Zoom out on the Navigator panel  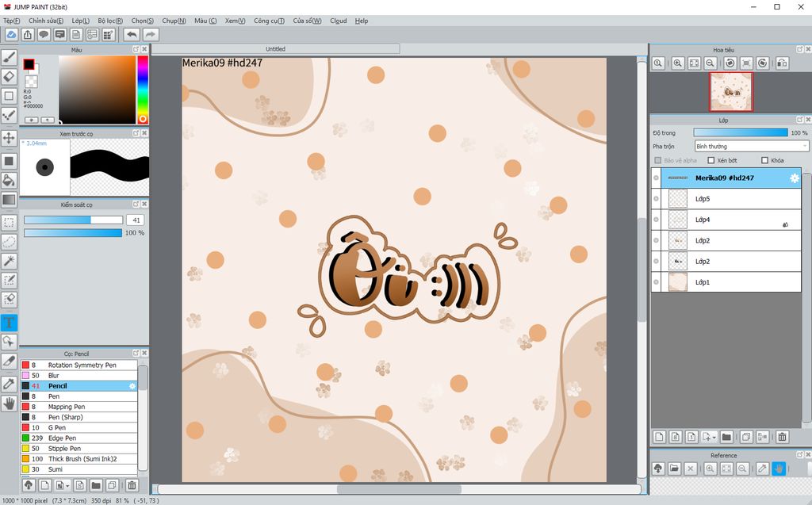[x=710, y=63]
